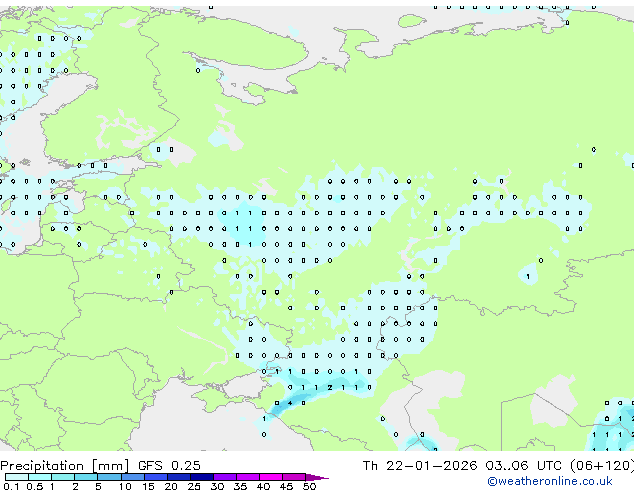This screenshot has height=490, width=634.
Task: Click the 'Precipitation [mm]' title text
Action: click(x=65, y=466)
